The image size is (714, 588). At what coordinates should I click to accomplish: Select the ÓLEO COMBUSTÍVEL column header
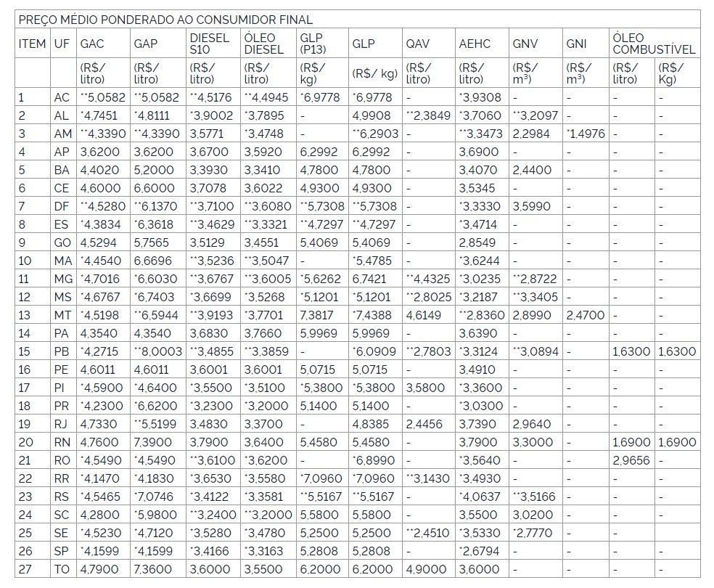click(x=654, y=44)
